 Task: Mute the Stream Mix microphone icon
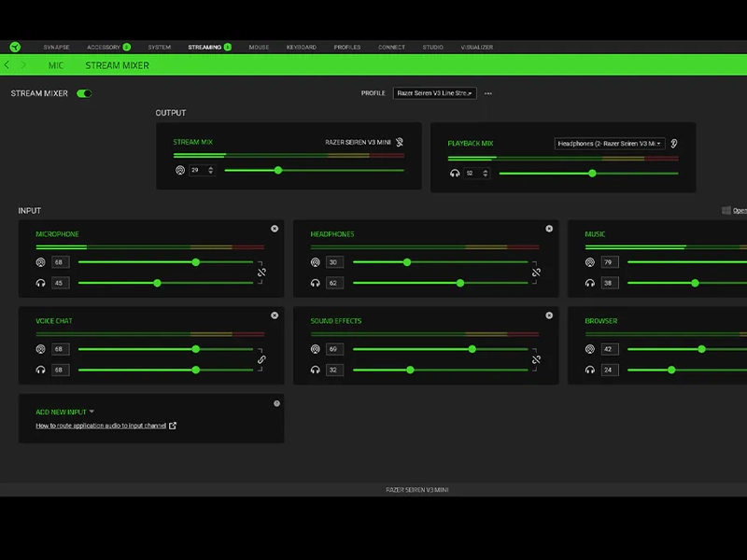[400, 143]
